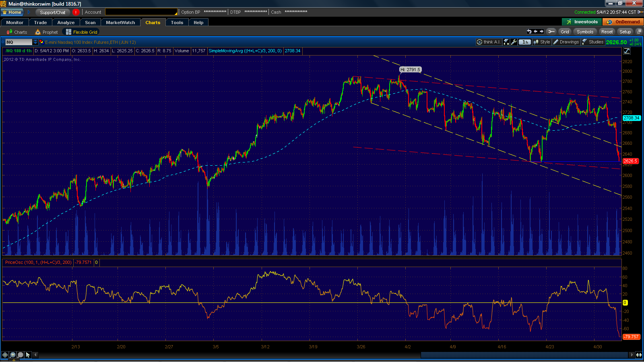Open think A.I. tool
Image resolution: width=644 pixels, height=362 pixels.
click(x=489, y=42)
